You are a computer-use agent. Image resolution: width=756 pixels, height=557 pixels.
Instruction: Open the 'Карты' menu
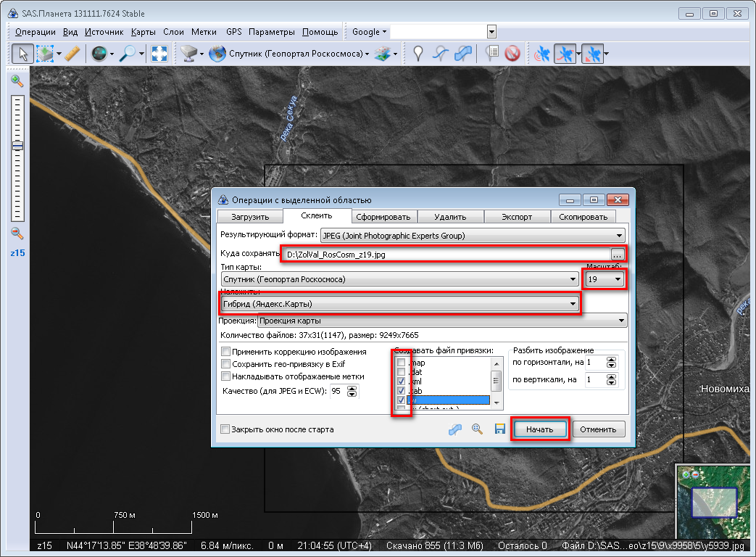pyautogui.click(x=144, y=32)
